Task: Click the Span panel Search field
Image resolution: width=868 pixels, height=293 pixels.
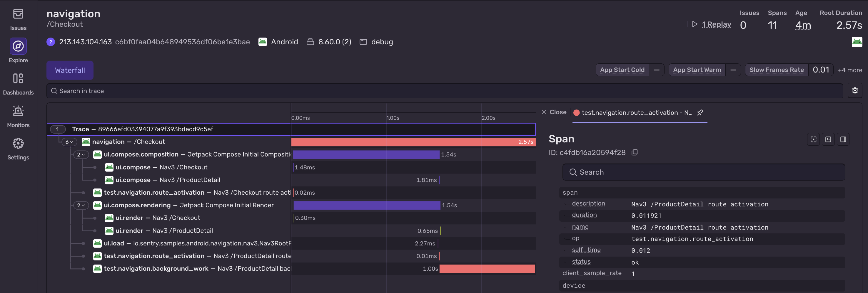Action: [x=704, y=172]
